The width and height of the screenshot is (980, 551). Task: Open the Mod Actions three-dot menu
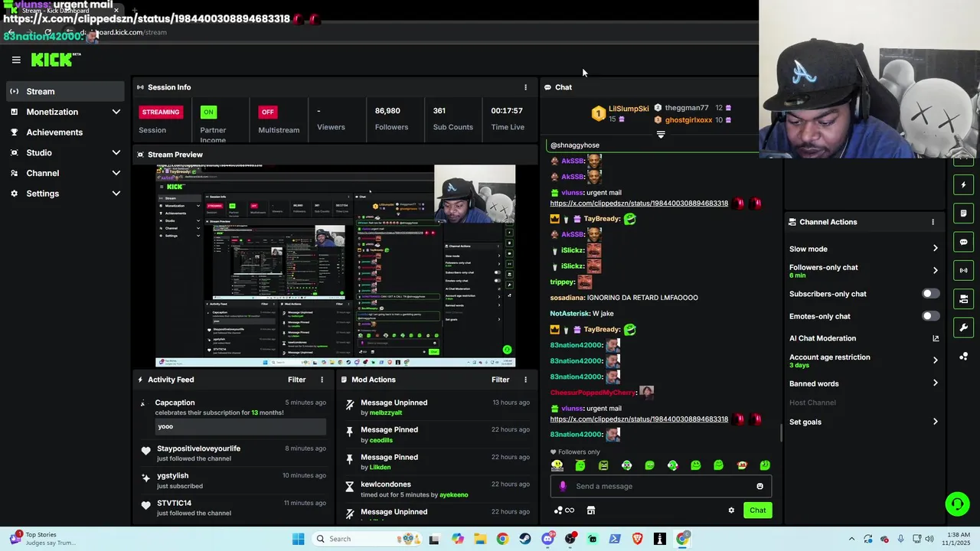coord(525,380)
